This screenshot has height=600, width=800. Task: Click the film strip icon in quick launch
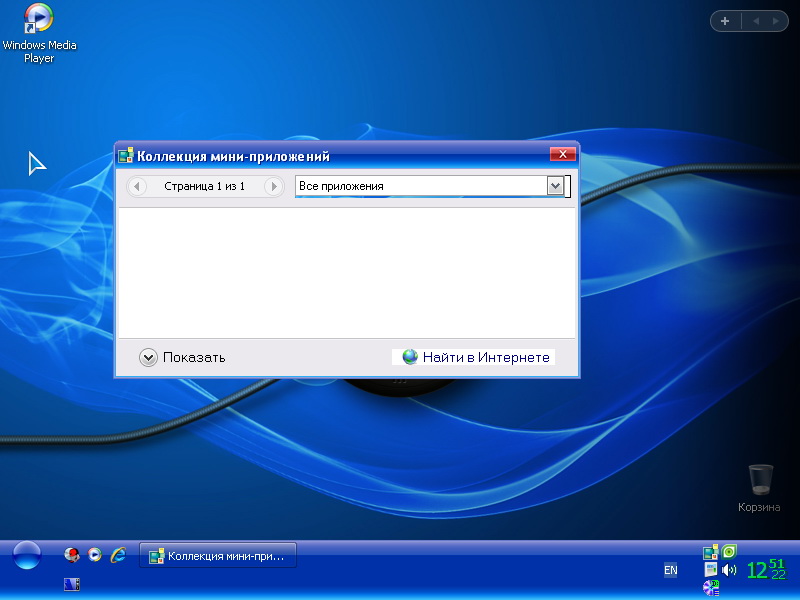(x=71, y=584)
